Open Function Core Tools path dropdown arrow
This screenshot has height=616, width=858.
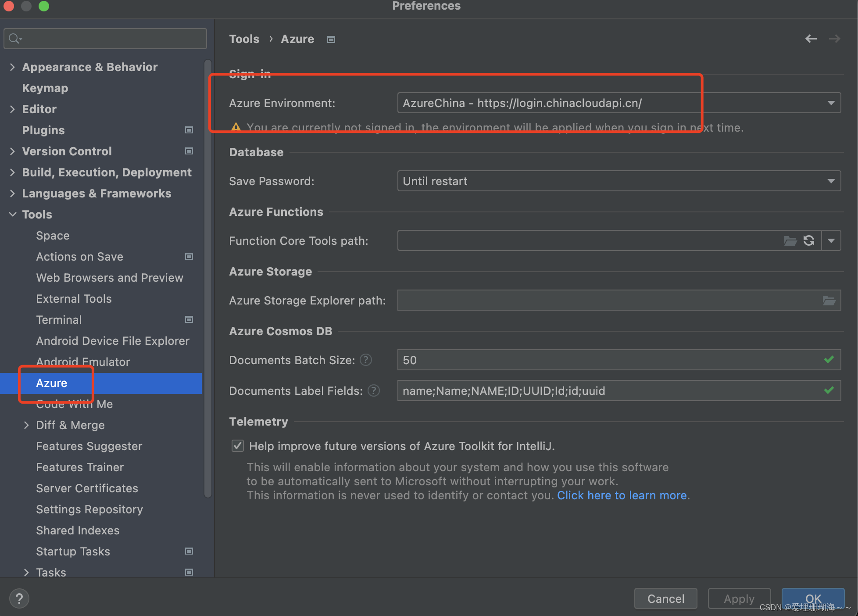[x=831, y=240]
